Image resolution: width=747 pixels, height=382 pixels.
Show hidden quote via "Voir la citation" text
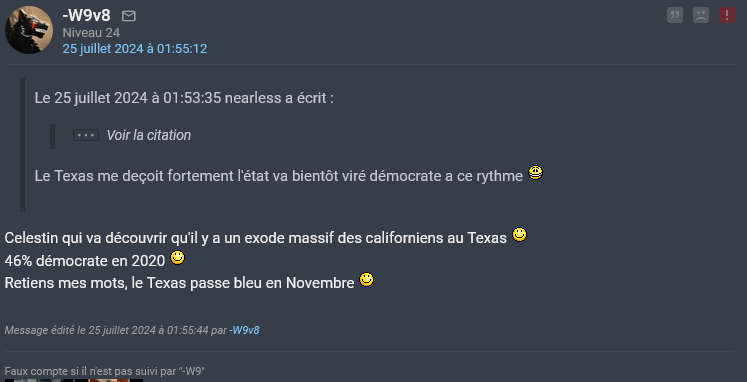point(149,135)
